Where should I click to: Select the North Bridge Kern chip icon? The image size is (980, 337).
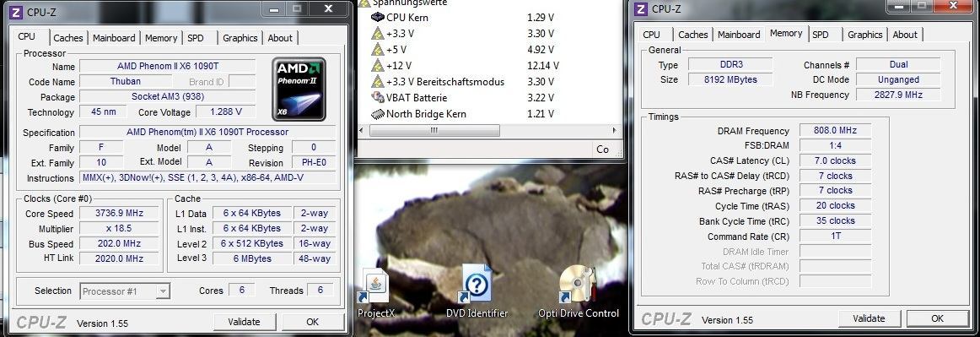pyautogui.click(x=378, y=114)
